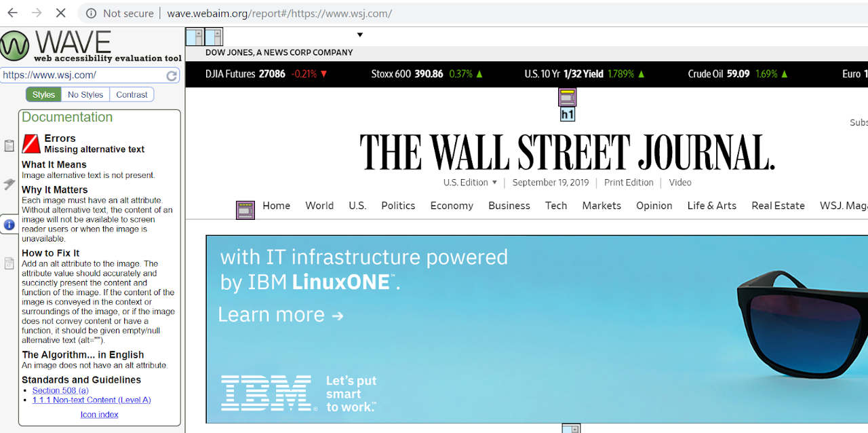Screen dimensions: 868x433
Task: Click the Standards and Guidelines heading
Action: tap(81, 380)
